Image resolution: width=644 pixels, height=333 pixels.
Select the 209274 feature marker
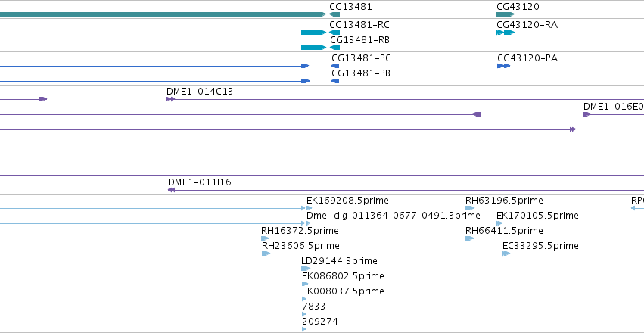[x=304, y=329]
